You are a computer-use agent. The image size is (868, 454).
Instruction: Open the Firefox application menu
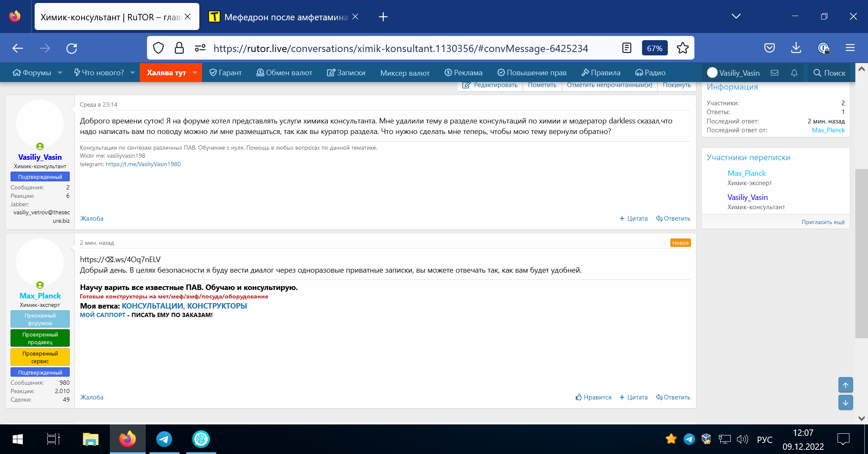[x=850, y=48]
